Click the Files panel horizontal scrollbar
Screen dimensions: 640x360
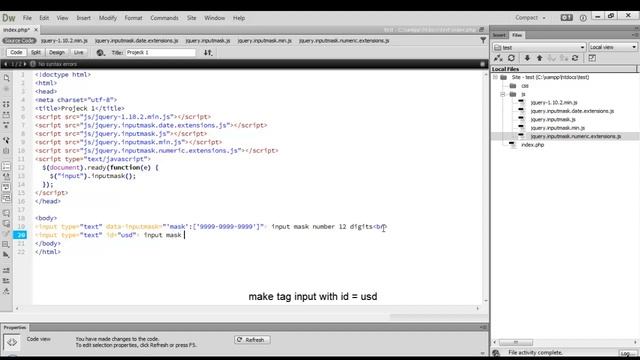pyautogui.click(x=516, y=342)
